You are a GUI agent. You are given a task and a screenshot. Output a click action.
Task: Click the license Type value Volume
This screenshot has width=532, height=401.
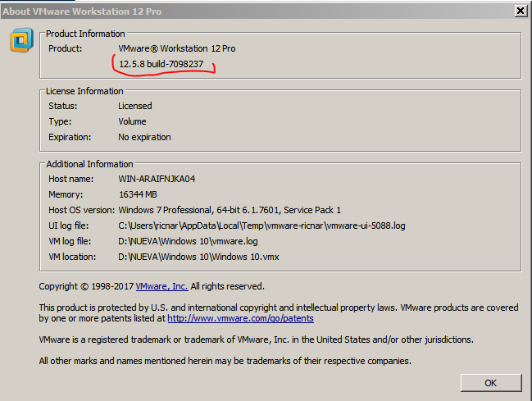point(133,121)
